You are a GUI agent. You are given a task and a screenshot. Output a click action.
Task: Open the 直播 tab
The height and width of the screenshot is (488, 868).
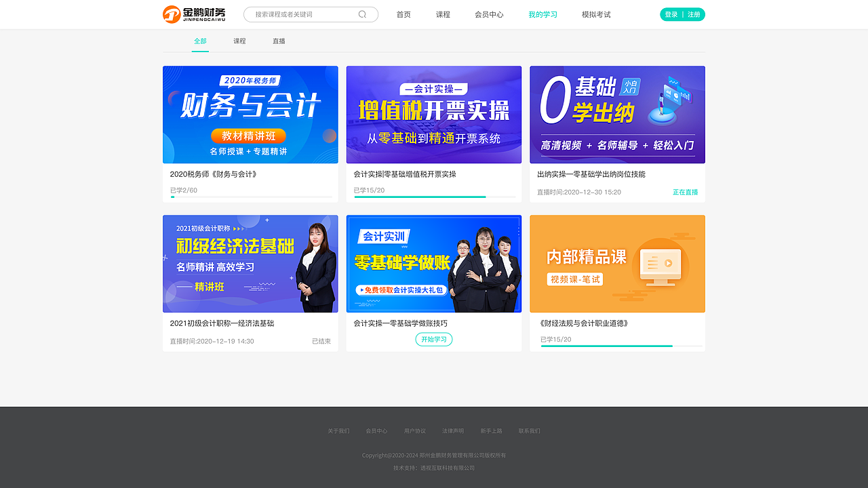(279, 41)
